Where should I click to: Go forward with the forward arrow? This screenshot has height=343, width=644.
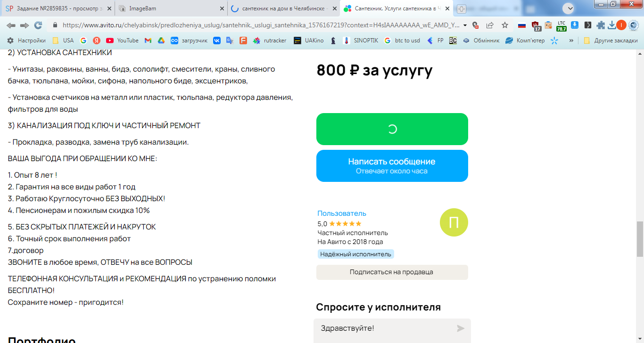pos(25,25)
